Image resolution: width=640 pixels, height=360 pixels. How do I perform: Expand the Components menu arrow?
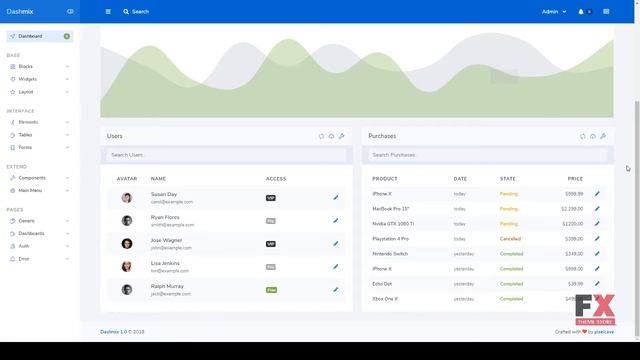coord(67,178)
